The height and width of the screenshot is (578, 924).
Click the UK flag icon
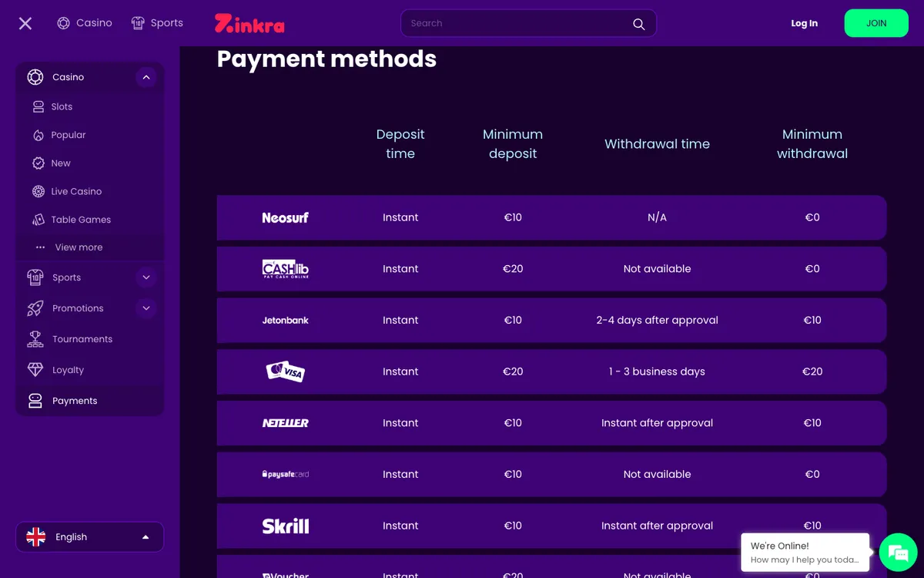(36, 537)
